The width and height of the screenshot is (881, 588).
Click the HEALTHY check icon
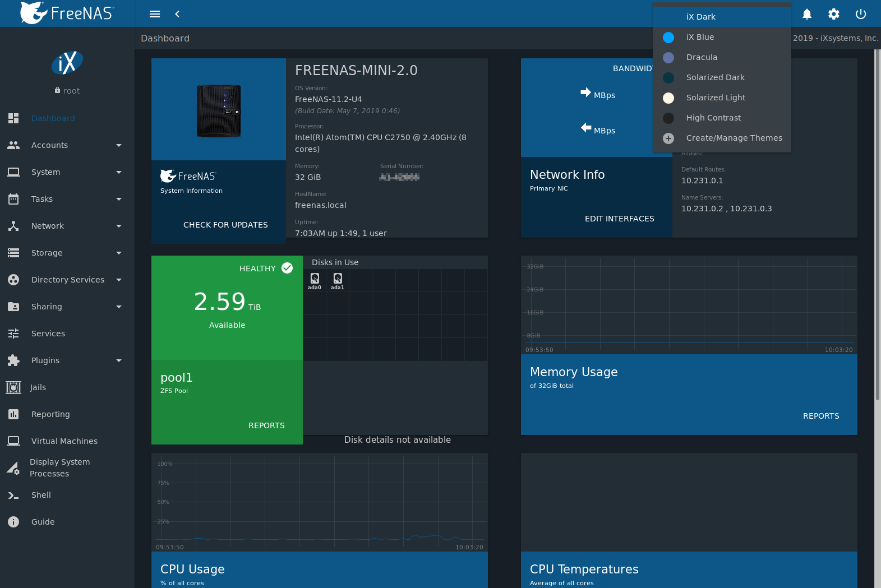point(287,268)
